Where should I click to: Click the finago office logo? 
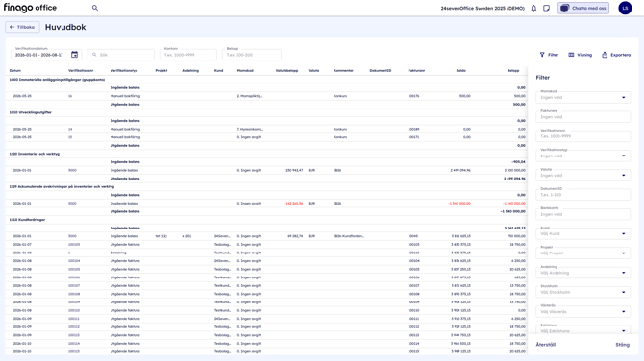30,8
